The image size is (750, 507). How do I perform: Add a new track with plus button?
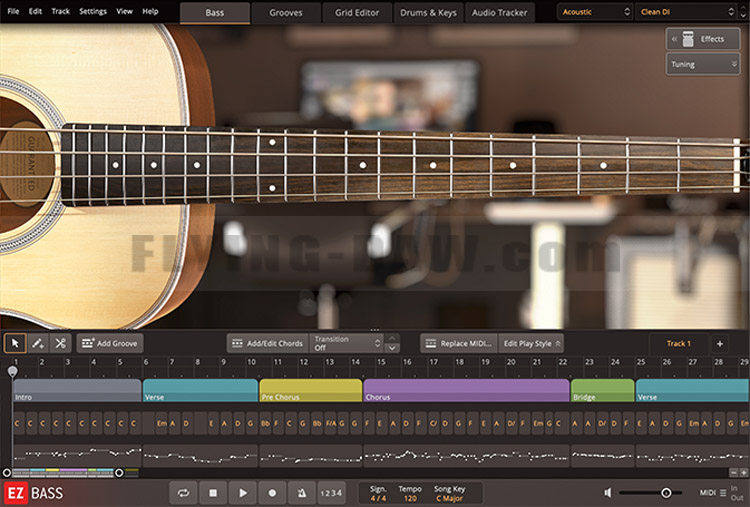tap(719, 343)
